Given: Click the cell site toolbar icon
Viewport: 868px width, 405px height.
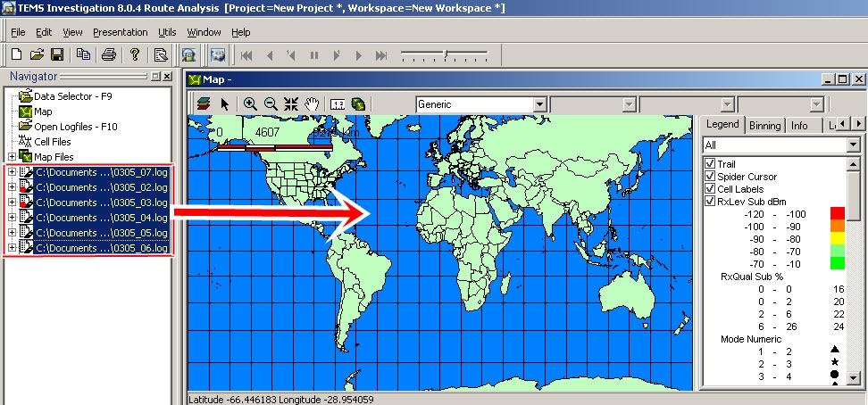Looking at the screenshot, I should click(189, 54).
